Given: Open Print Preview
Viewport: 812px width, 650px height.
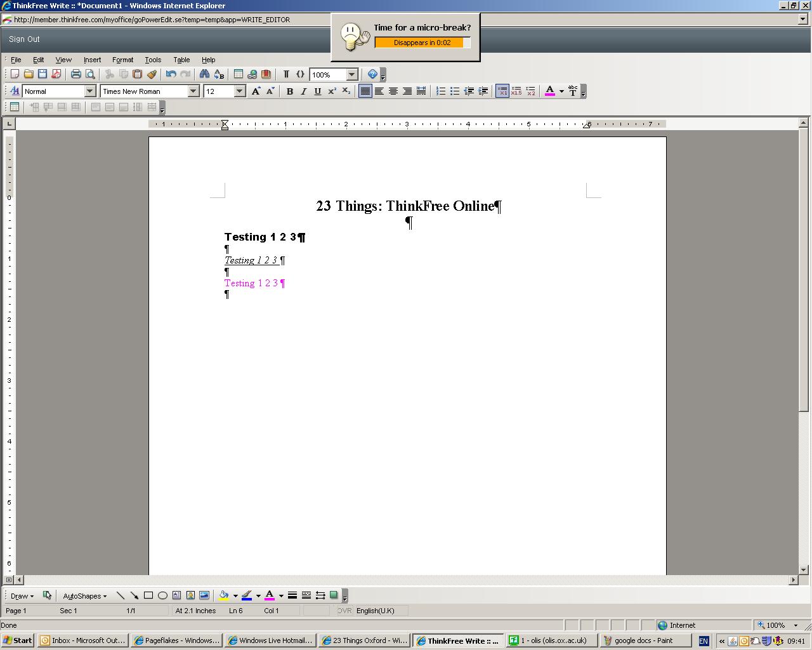Looking at the screenshot, I should click(x=90, y=74).
